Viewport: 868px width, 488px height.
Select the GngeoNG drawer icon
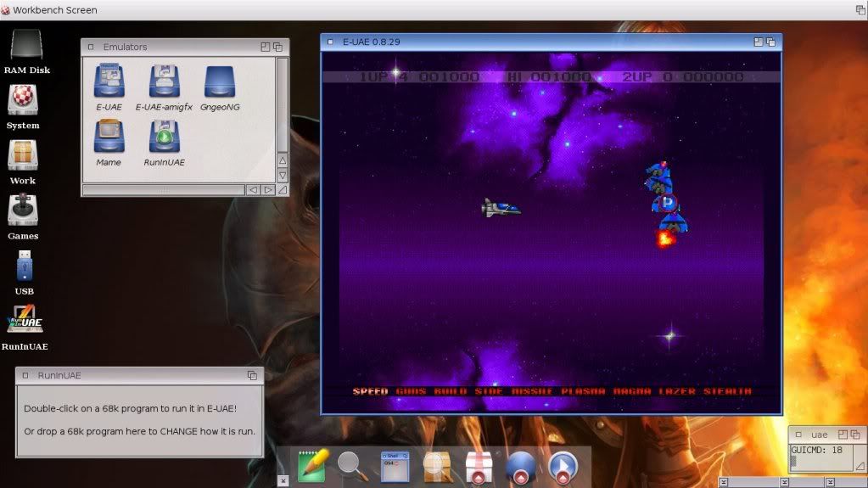[220, 82]
